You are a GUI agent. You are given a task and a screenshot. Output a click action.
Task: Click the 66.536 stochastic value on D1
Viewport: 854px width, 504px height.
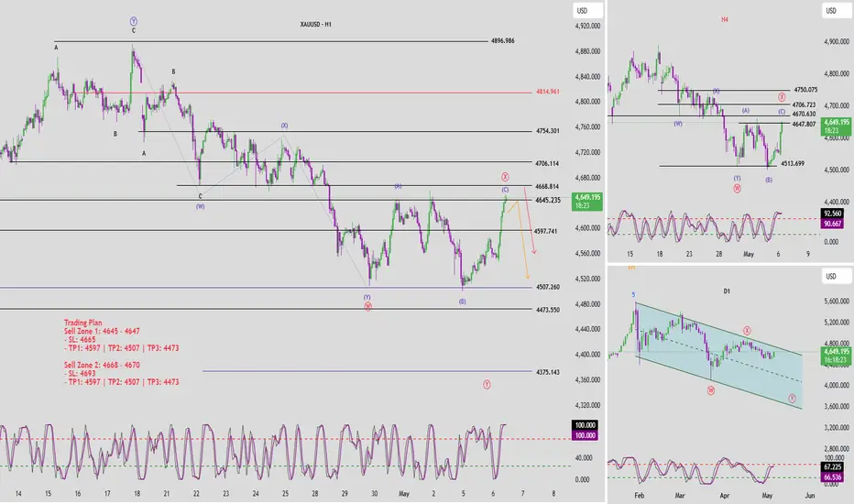coord(833,477)
